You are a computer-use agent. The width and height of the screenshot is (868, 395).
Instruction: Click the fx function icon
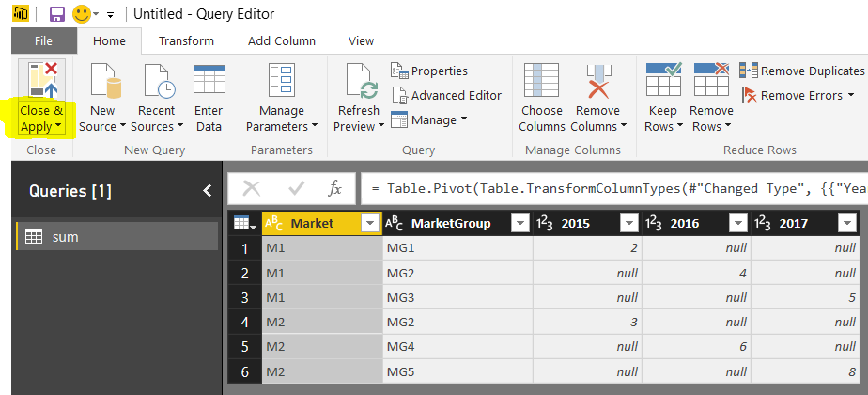coord(334,189)
